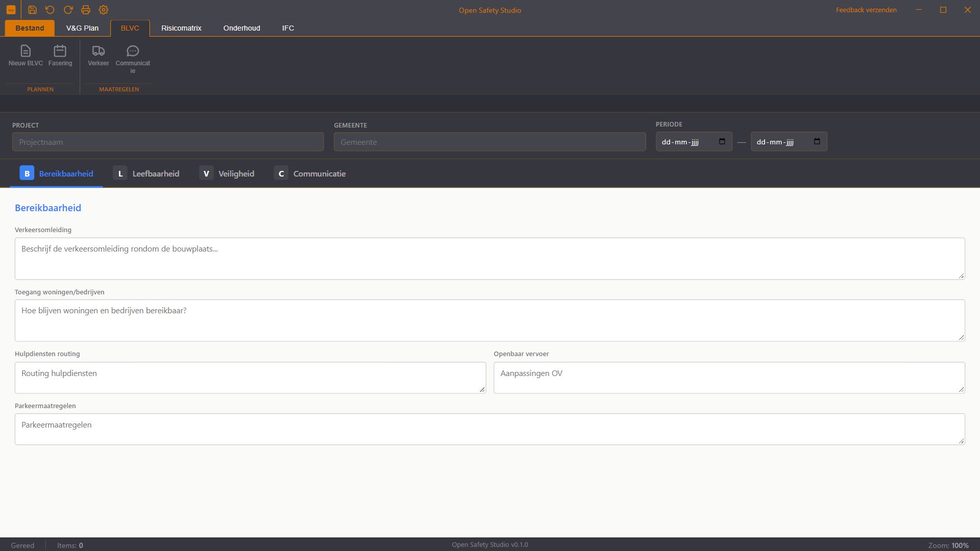Image resolution: width=980 pixels, height=551 pixels.
Task: Click the redo arrow icon
Action: pyautogui.click(x=68, y=10)
